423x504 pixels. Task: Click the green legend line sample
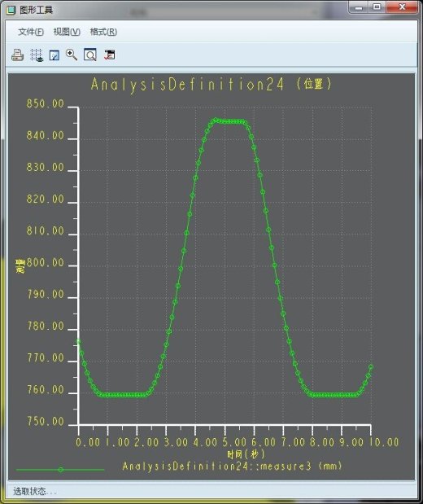pos(60,470)
